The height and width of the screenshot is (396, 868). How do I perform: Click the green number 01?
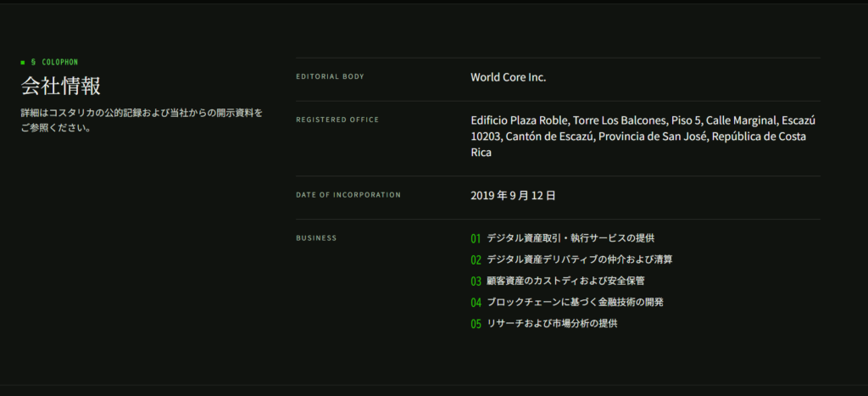click(476, 239)
